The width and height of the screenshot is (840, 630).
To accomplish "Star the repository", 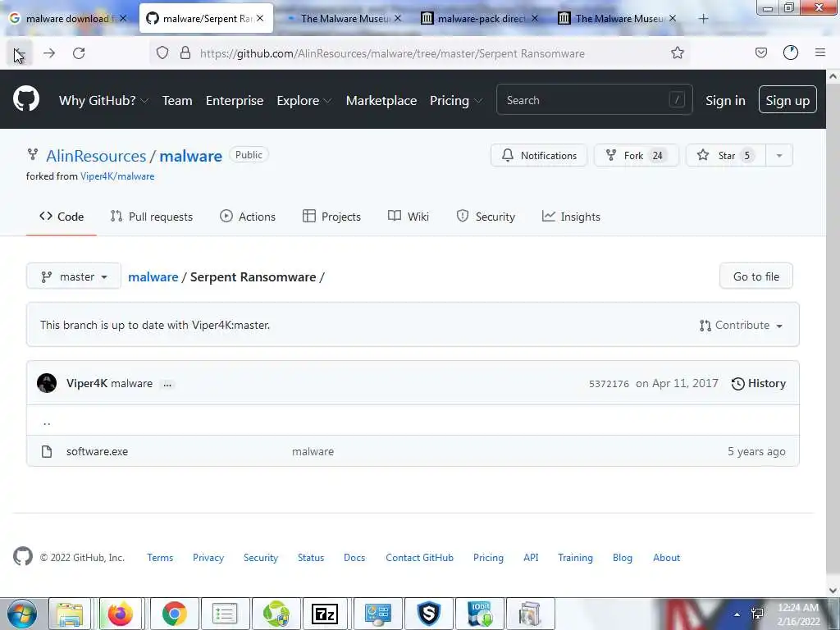I will [726, 155].
